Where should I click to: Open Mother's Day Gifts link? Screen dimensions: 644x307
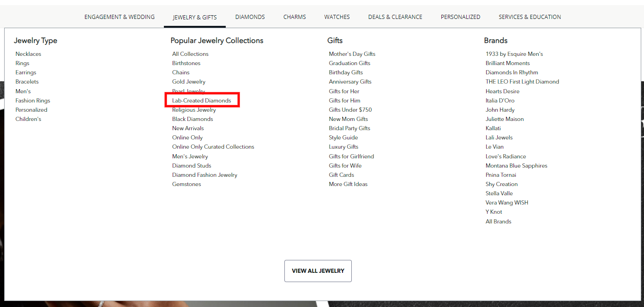(352, 54)
